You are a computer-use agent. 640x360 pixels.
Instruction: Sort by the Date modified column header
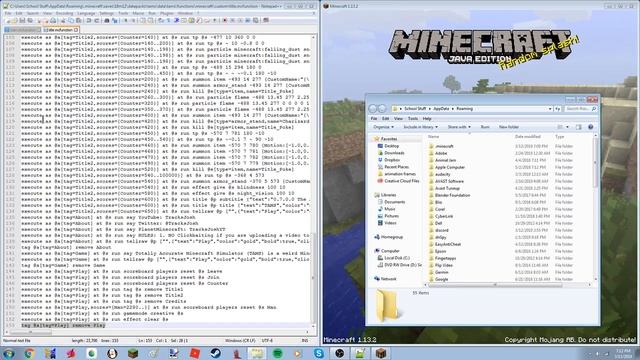(528, 137)
